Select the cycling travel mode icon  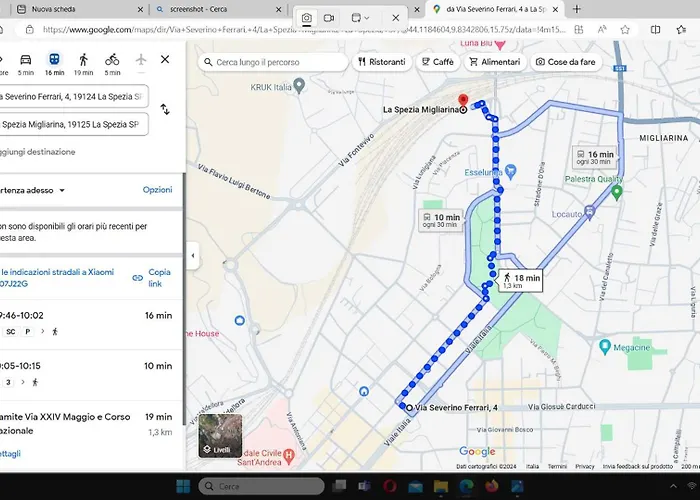coord(112,60)
